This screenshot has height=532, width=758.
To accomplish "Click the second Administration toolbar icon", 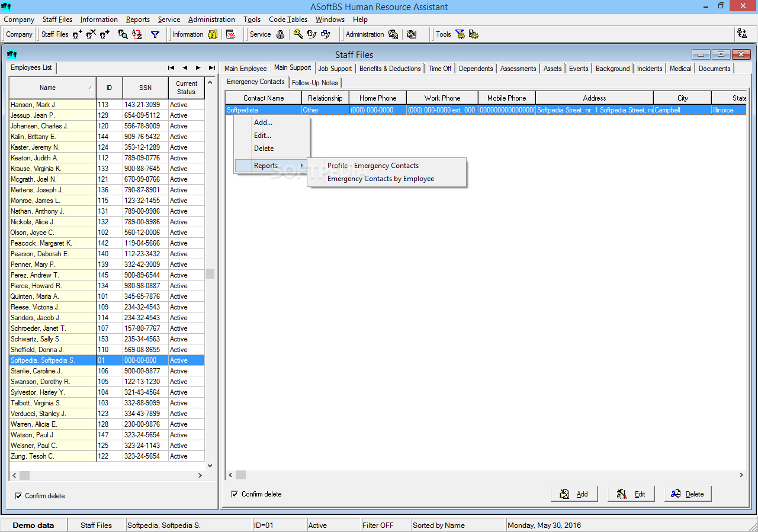I will click(412, 34).
